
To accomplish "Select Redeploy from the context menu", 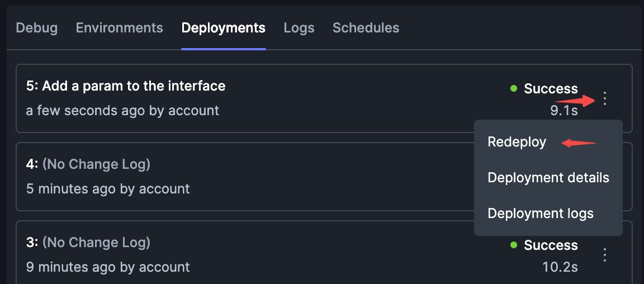I will click(x=517, y=142).
